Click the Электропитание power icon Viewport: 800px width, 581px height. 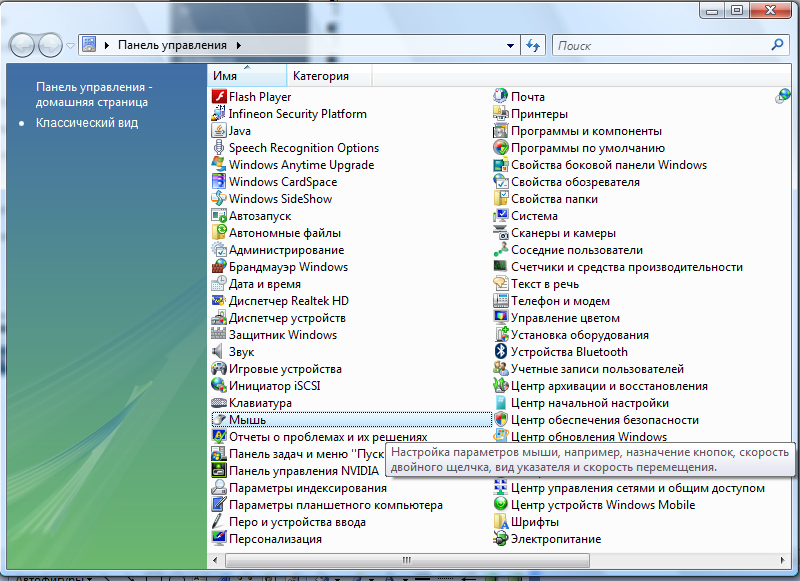click(501, 539)
